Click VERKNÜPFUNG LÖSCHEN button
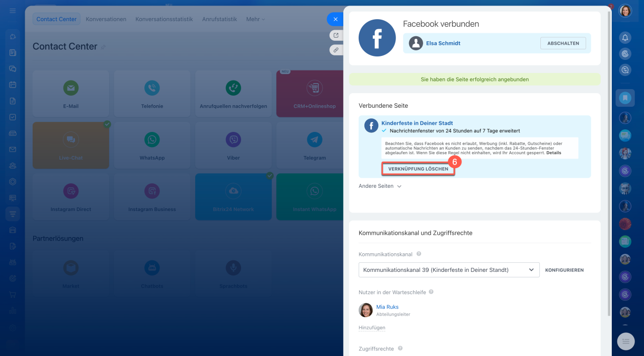 tap(418, 169)
